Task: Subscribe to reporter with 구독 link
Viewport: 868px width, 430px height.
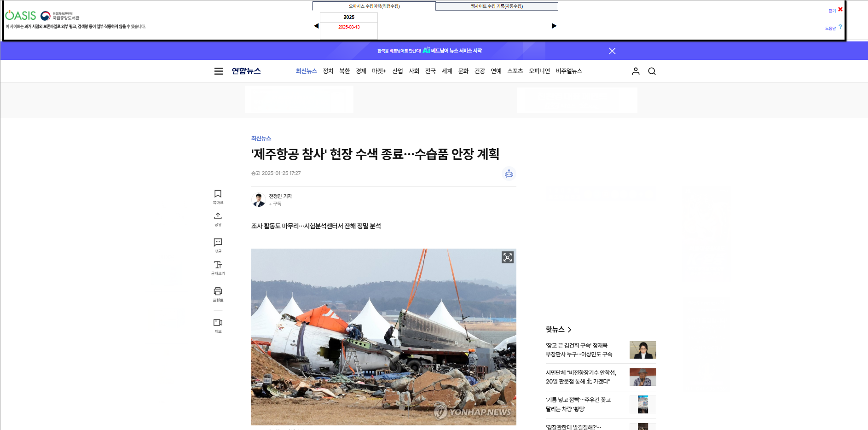Action: 275,203
